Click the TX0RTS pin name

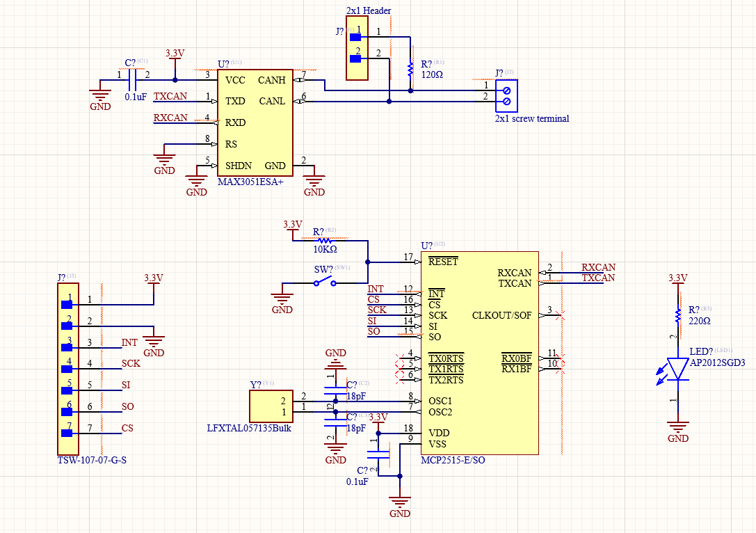(x=446, y=358)
